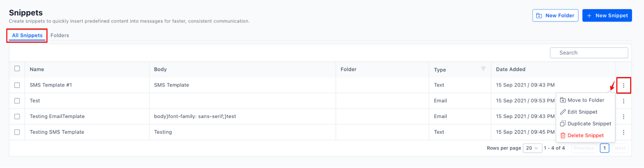Check the SMS Template #1 row checkbox

17,85
